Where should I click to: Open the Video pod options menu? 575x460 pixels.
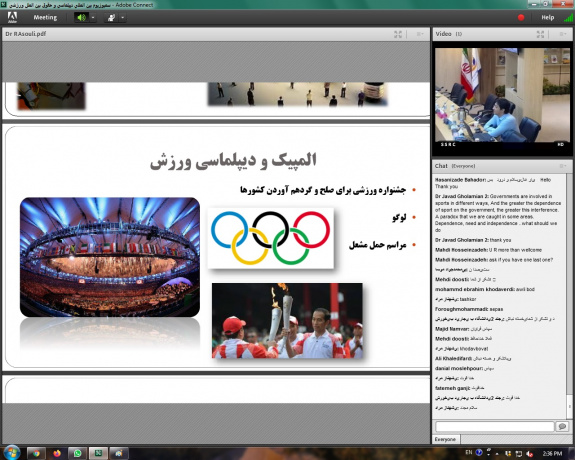point(563,34)
